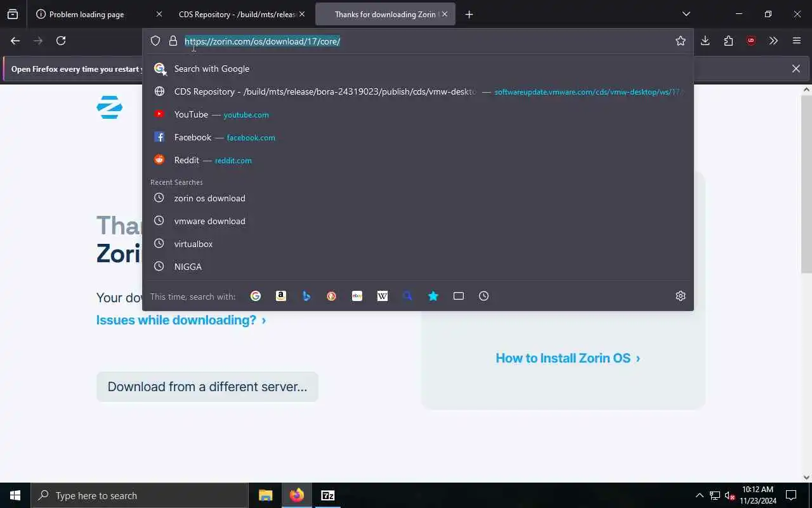Open 7-Zip from the taskbar
The height and width of the screenshot is (508, 812).
(x=328, y=495)
